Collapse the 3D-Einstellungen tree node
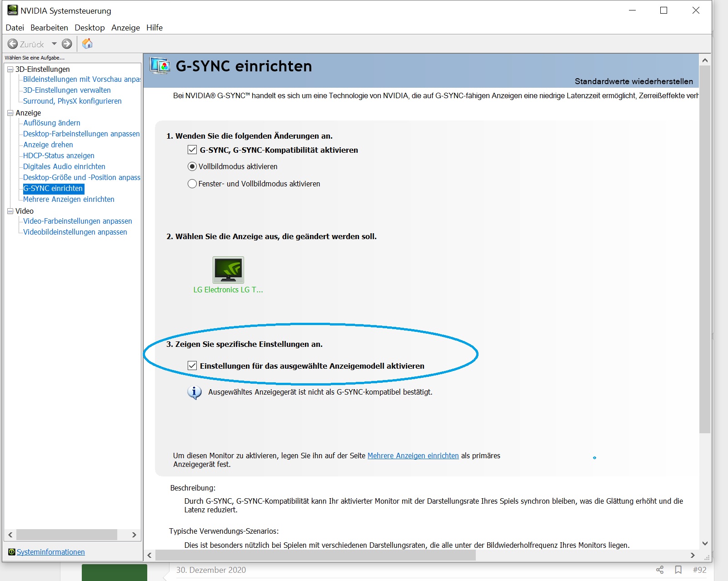This screenshot has height=581, width=728. pyautogui.click(x=10, y=69)
